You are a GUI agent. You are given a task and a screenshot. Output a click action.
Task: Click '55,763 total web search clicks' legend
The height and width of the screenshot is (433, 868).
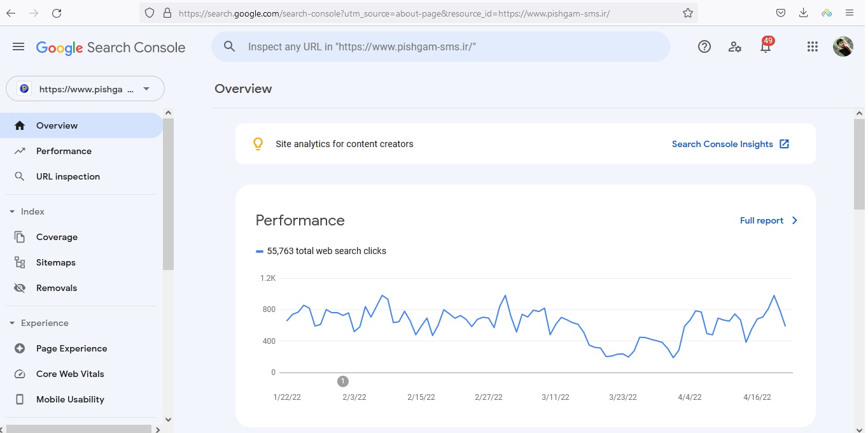tap(321, 251)
